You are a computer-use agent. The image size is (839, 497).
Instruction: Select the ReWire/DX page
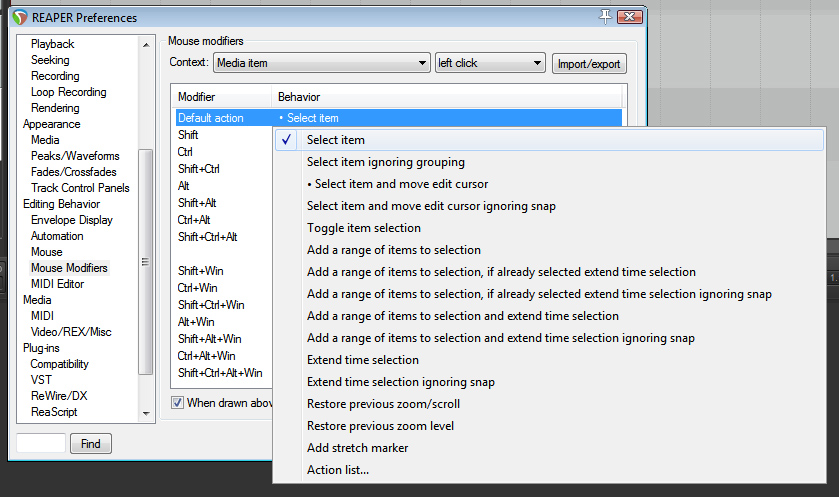pos(59,396)
